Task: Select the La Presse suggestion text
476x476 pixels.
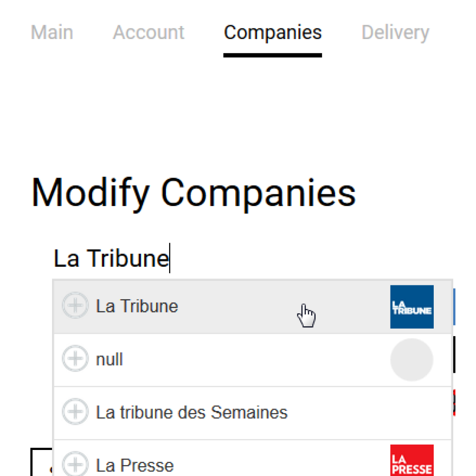Action: (x=135, y=465)
